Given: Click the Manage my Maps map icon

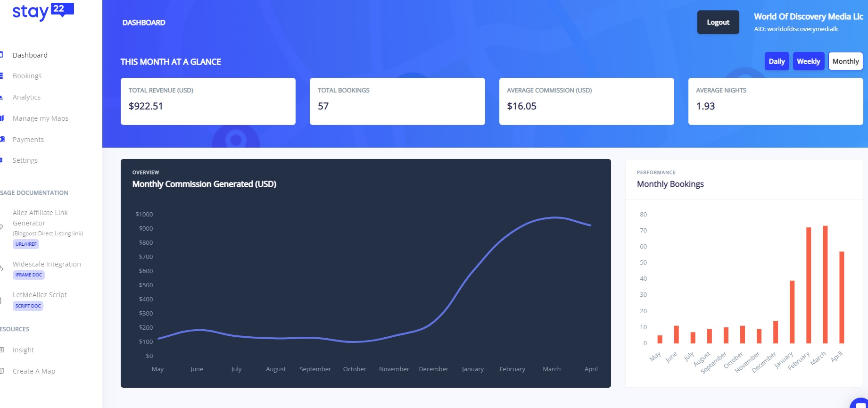Looking at the screenshot, I should 2,118.
